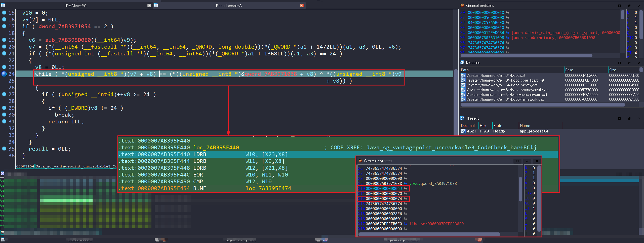Toggle breakpoint dot on pseudocode line 35
The height and width of the screenshot is (243, 644).
pos(4,149)
